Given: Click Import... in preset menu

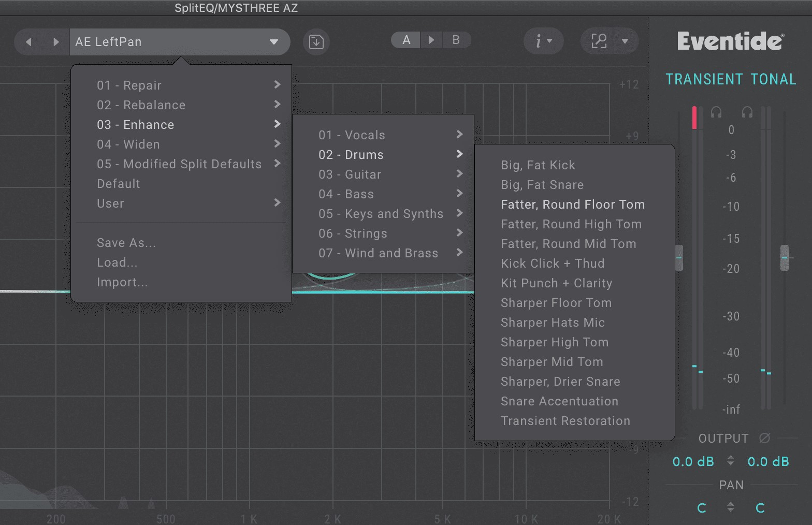Looking at the screenshot, I should [122, 282].
